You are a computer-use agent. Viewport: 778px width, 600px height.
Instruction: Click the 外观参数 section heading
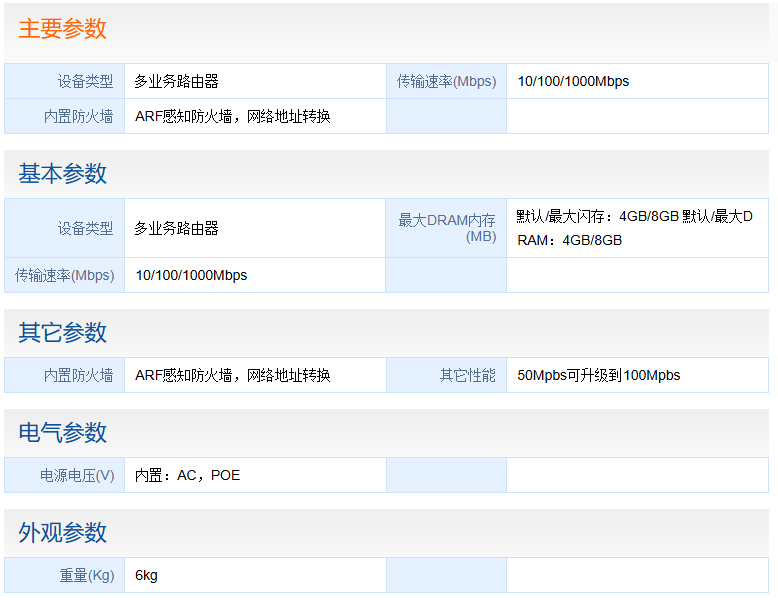coord(63,533)
